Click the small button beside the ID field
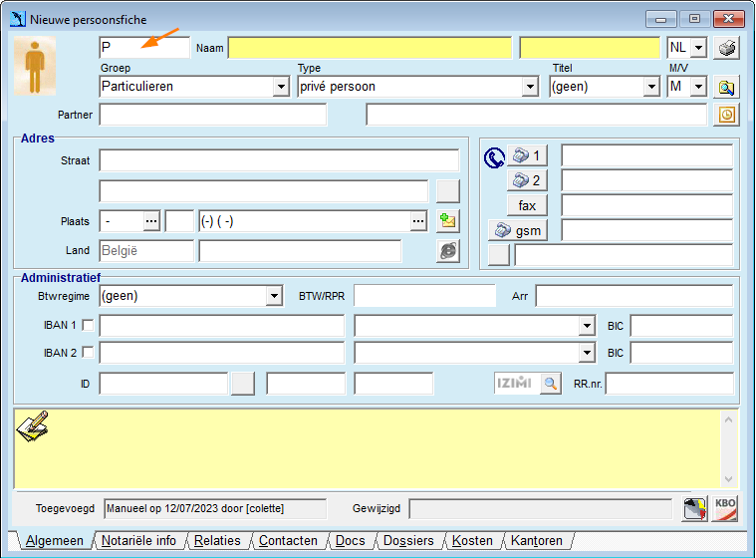 click(x=242, y=384)
